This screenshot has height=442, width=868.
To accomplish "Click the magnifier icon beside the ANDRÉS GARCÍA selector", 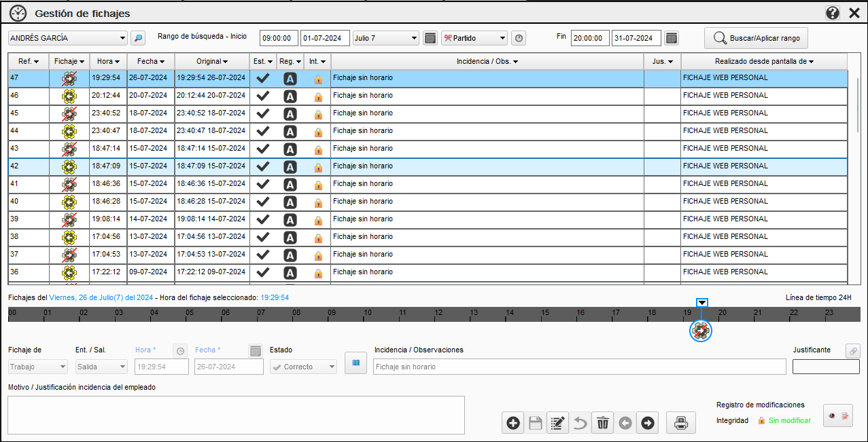I will pos(137,39).
